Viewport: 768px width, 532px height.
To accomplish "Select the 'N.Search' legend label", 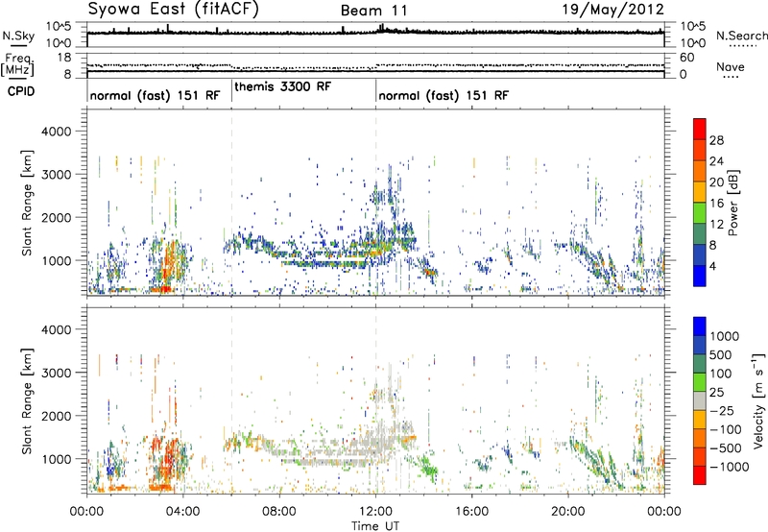I will coord(741,36).
